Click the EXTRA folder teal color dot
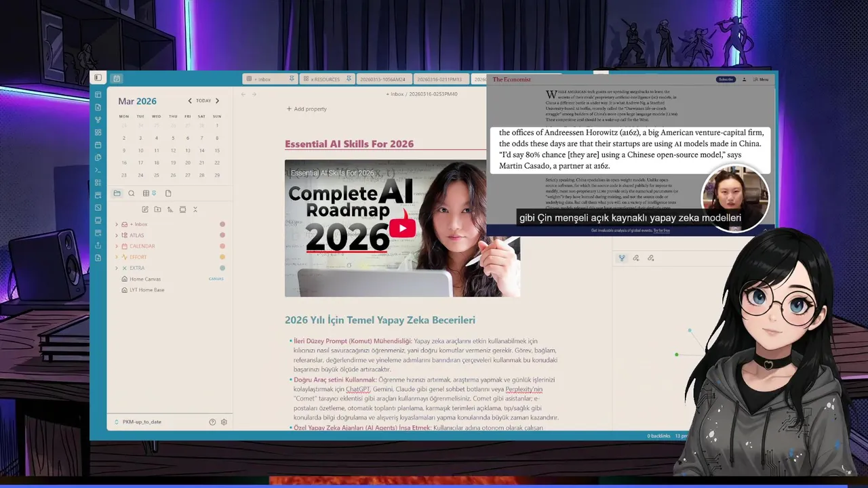868x488 pixels. 222,268
